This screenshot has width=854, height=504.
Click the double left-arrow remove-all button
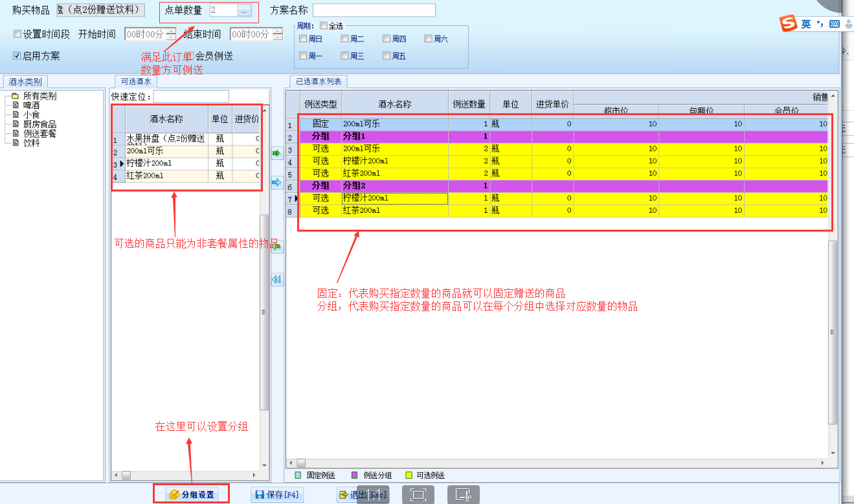276,279
